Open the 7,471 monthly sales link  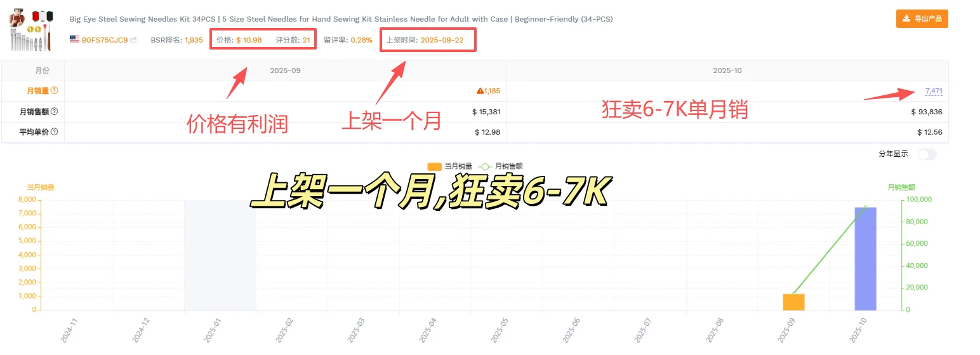(x=934, y=91)
